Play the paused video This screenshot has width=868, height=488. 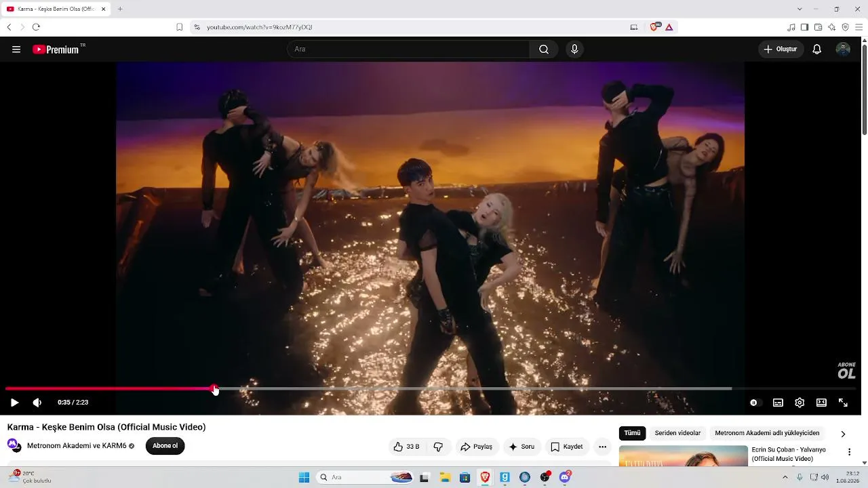coord(14,403)
